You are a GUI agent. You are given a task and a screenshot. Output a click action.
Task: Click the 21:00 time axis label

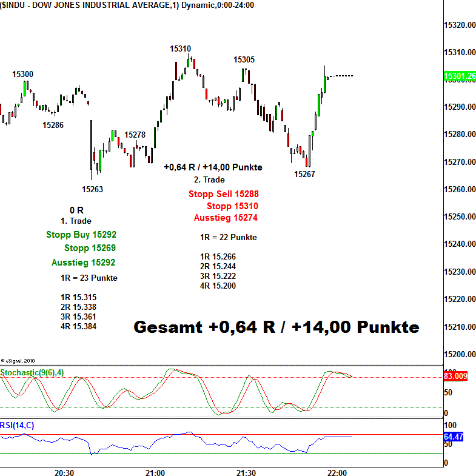click(155, 472)
